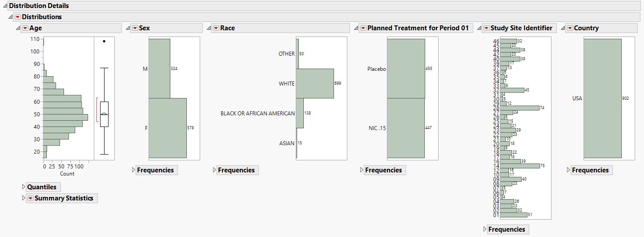Collapse the Age distribution panel
644x237 pixels.
click(18, 28)
